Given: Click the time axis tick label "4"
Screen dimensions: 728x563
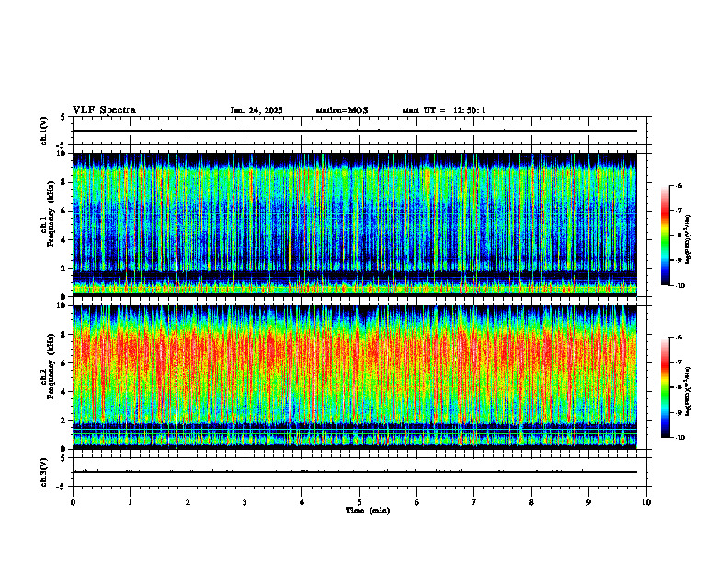Looking at the screenshot, I should click(301, 502).
